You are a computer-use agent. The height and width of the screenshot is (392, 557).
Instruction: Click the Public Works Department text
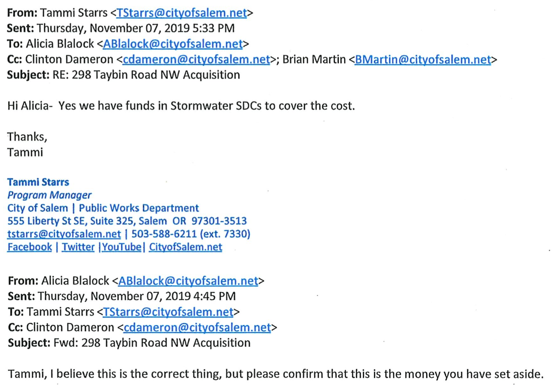coord(139,208)
